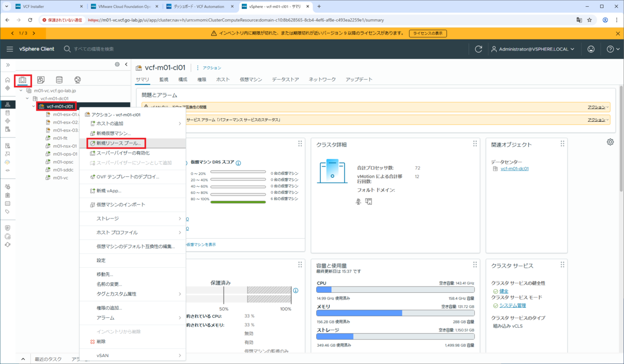624x364 pixels.
Task: Open summary card customization gear icon
Action: coord(610,142)
